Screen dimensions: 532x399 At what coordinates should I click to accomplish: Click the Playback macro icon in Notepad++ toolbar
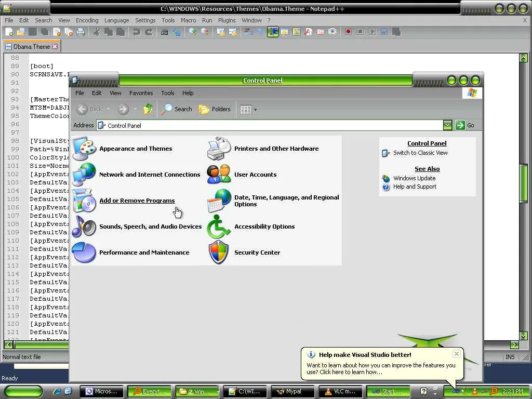[372, 32]
